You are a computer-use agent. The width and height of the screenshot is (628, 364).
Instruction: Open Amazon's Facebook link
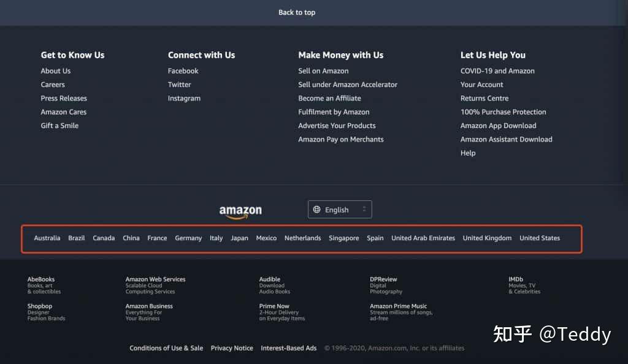(183, 71)
